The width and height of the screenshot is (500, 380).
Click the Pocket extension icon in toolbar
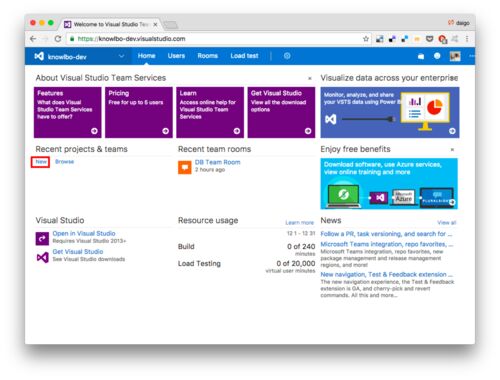click(430, 39)
